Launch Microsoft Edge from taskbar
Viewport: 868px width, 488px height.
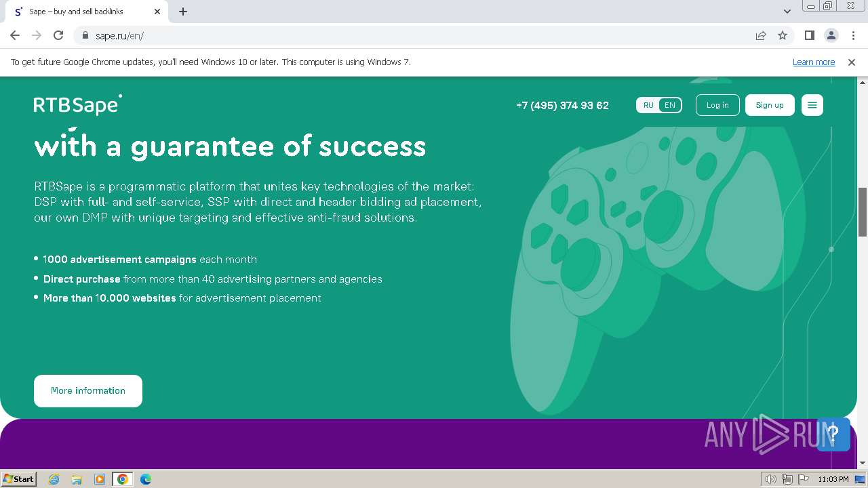(x=146, y=479)
